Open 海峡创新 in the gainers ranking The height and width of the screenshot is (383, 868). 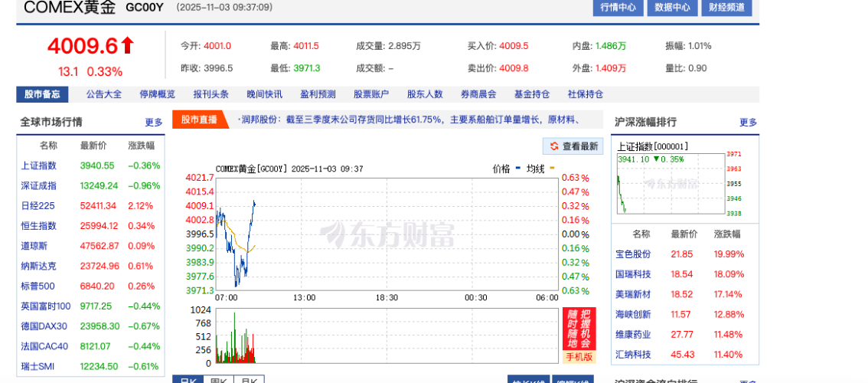click(x=633, y=314)
